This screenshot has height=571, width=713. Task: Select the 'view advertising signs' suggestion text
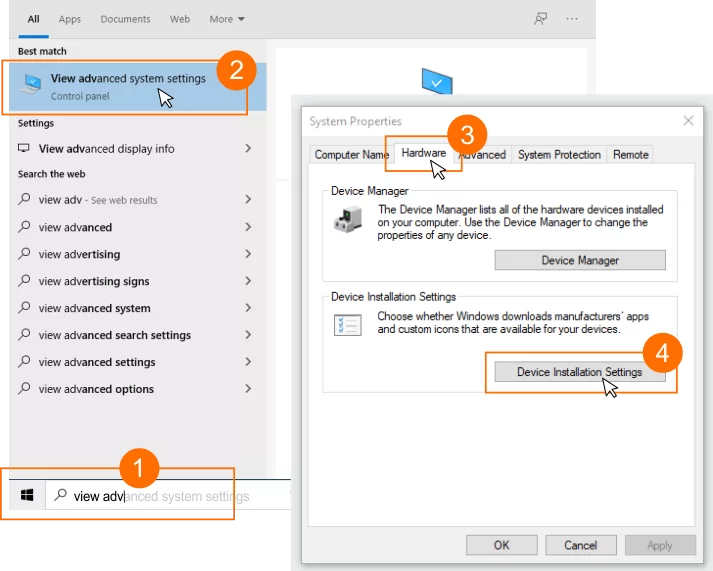(x=94, y=281)
